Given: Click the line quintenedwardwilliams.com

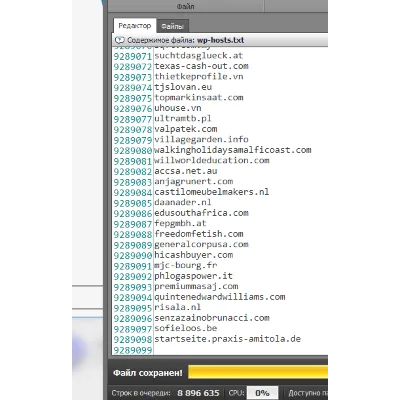Looking at the screenshot, I should click(x=220, y=297).
